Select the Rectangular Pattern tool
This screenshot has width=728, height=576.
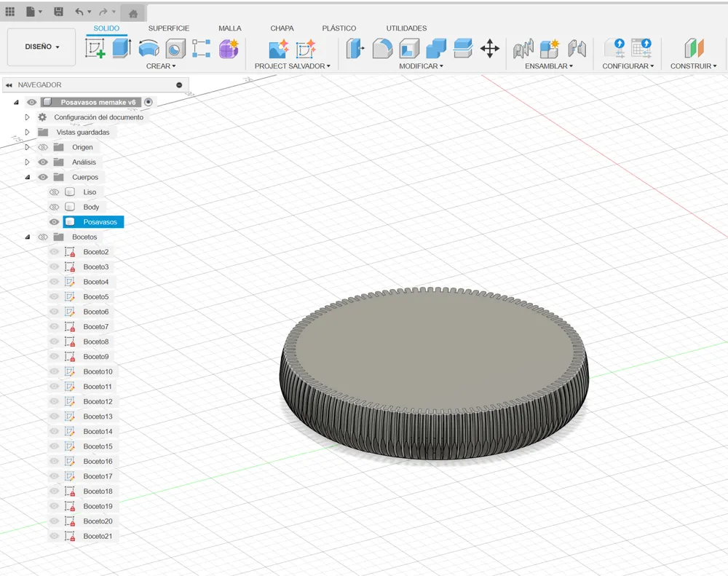pos(202,48)
